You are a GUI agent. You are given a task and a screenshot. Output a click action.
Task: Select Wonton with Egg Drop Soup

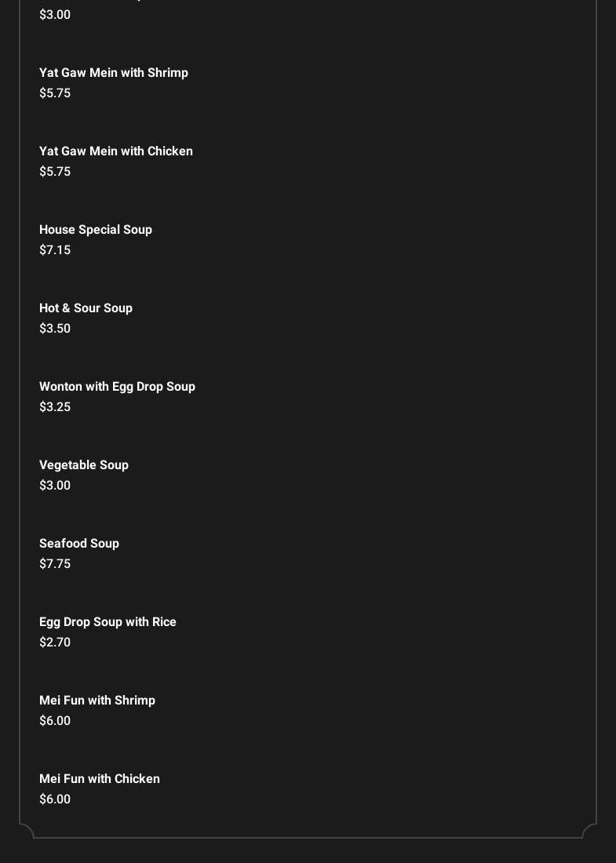117,387
